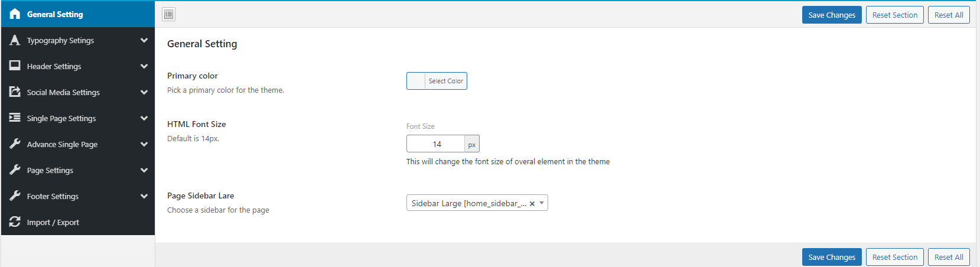Expand the Footer Settings chevron

point(144,196)
